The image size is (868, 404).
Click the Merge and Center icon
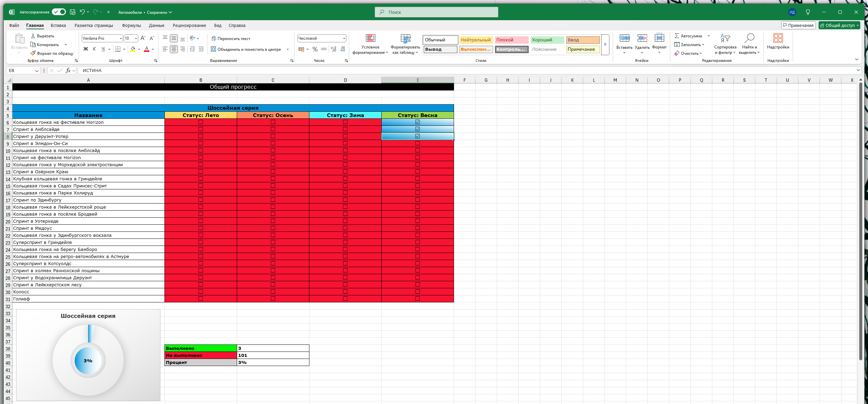point(213,49)
